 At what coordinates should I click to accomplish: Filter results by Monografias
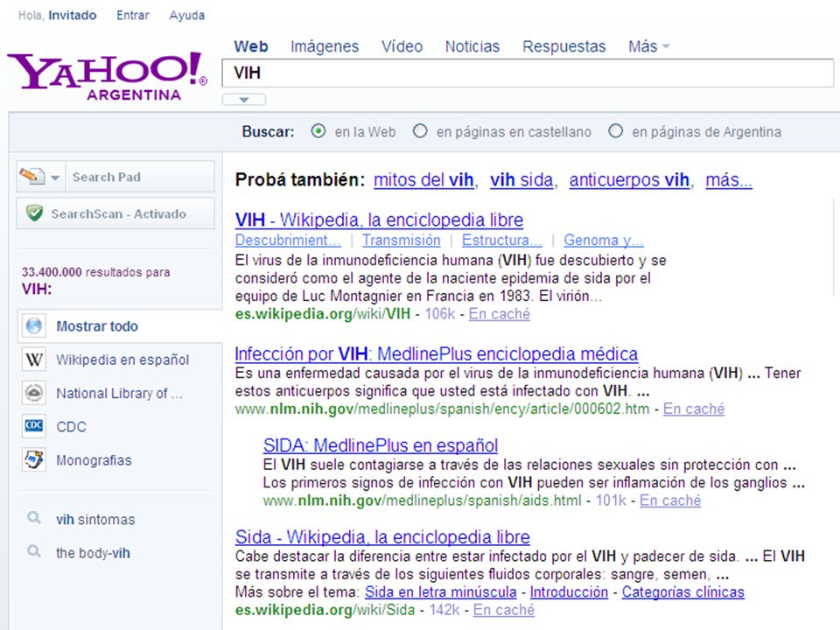tap(94, 460)
